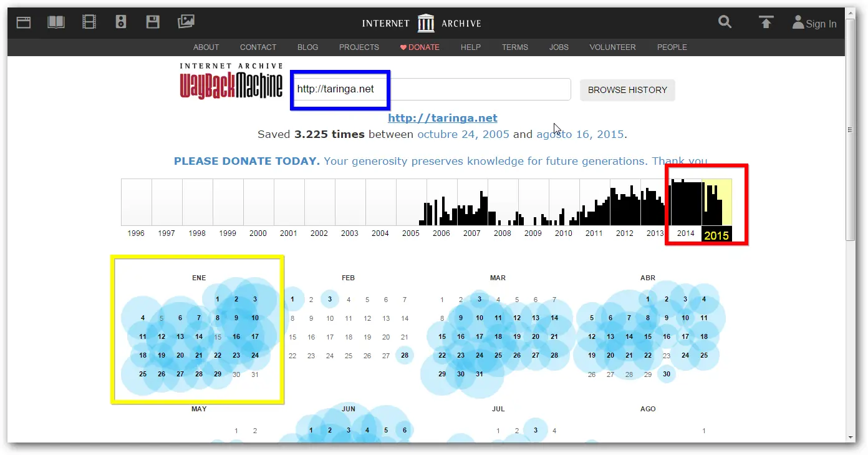Open the octubre 24, 2005 capture link
Image resolution: width=868 pixels, height=455 pixels.
coord(463,134)
